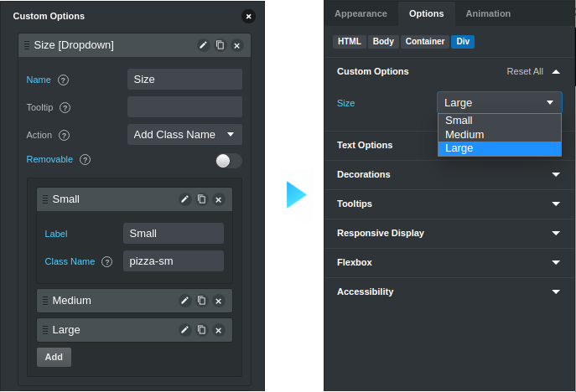Switch to the Animation tab
Screen dimensions: 576x392
488,13
